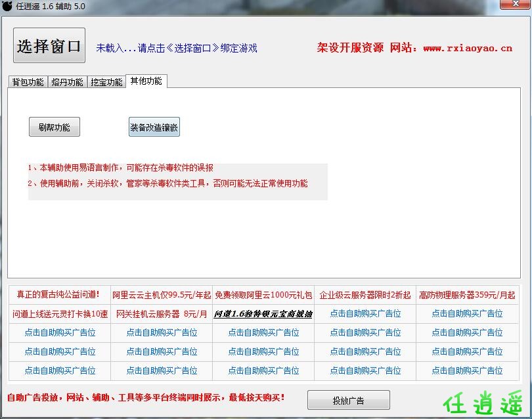This screenshot has height=419, width=532.
Task: Open the www.rxiaoyao.cn website link
Action: coord(468,48)
